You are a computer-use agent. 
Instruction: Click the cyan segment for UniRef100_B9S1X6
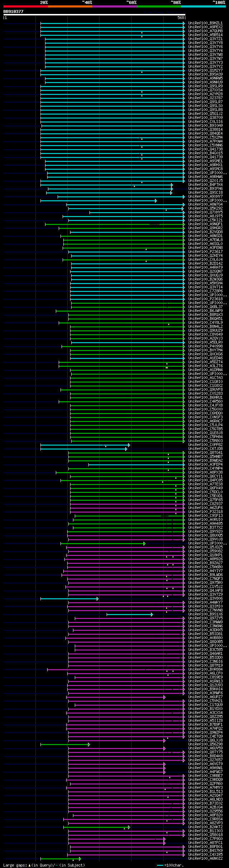tap(130, 614)
